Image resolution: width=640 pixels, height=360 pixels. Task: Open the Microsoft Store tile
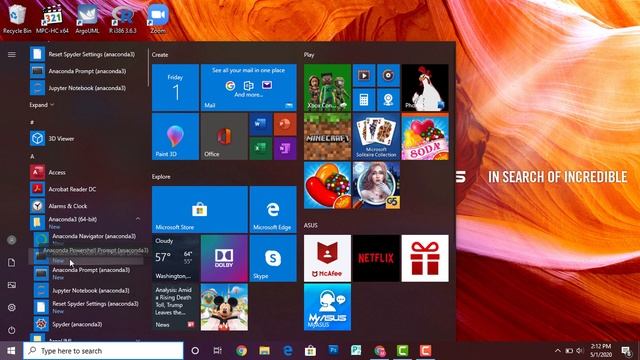tap(200, 209)
